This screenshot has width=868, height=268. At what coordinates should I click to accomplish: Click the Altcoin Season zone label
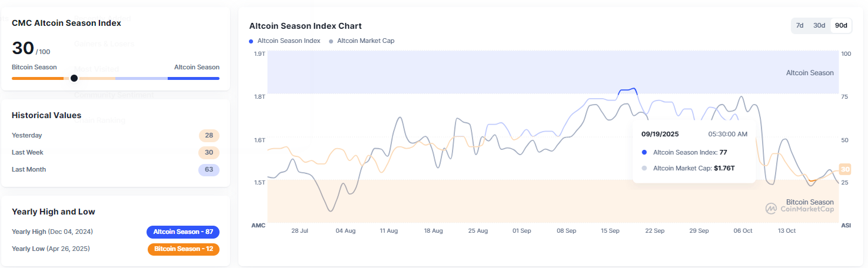[810, 73]
